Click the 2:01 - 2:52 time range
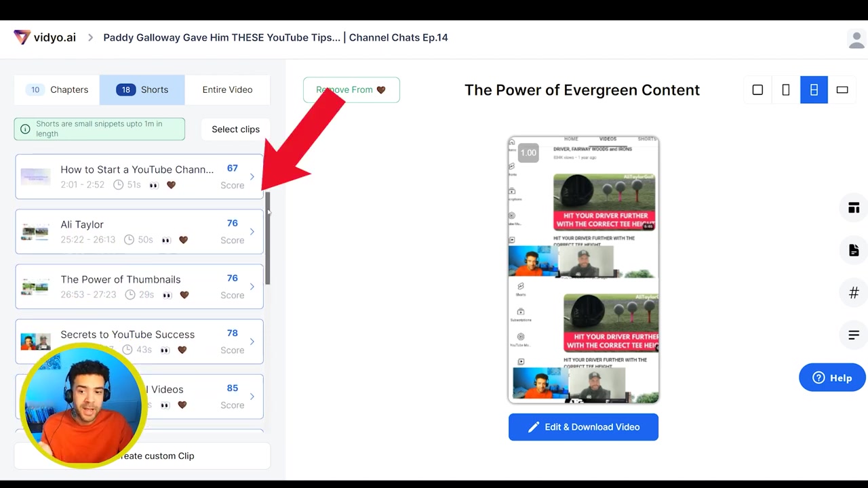868x488 pixels. pyautogui.click(x=82, y=185)
